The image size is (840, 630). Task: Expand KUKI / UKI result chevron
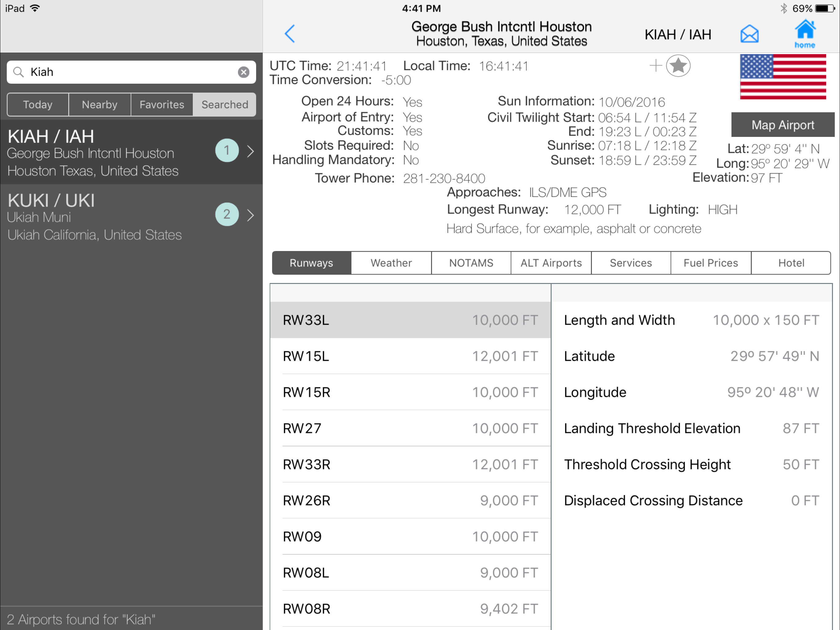tap(251, 215)
